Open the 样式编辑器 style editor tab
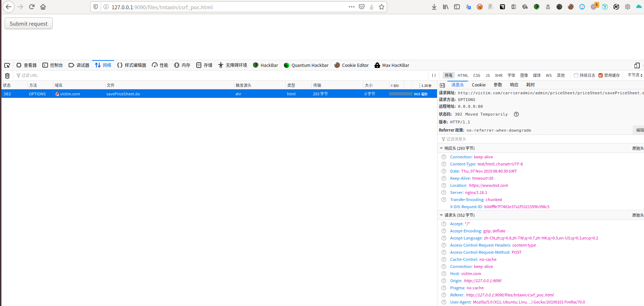Screen dimensions: 644x306 132,65
